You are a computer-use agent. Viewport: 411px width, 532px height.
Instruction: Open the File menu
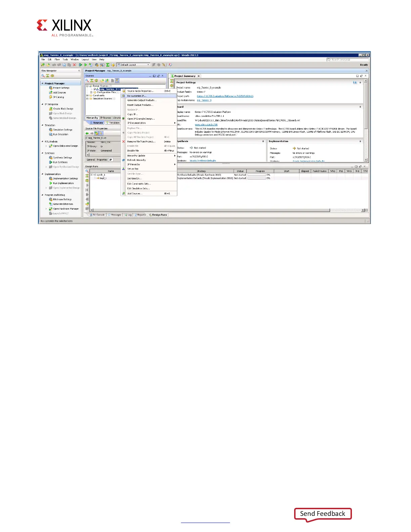click(x=43, y=59)
